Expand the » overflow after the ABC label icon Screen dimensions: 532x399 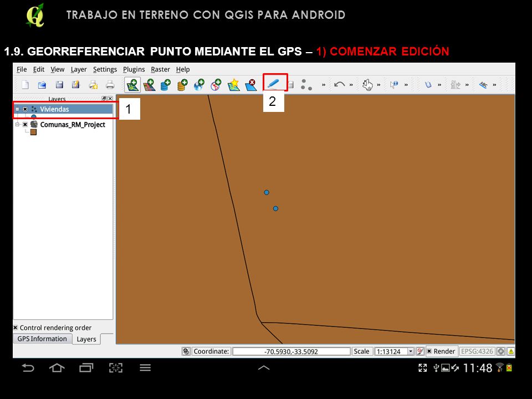(494, 85)
